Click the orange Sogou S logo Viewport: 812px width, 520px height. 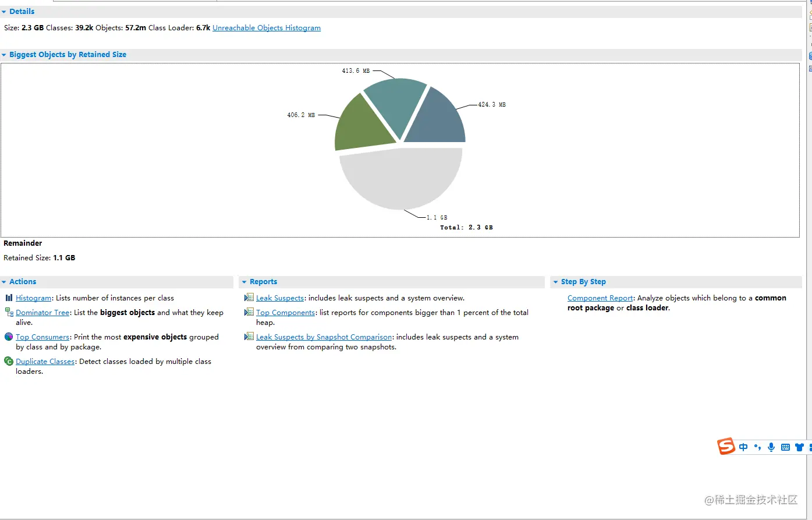pos(726,447)
